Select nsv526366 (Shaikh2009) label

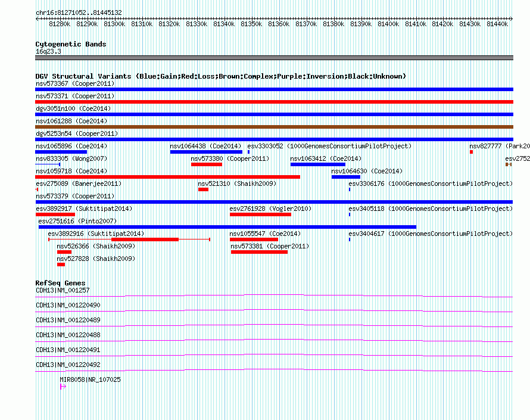click(x=96, y=246)
